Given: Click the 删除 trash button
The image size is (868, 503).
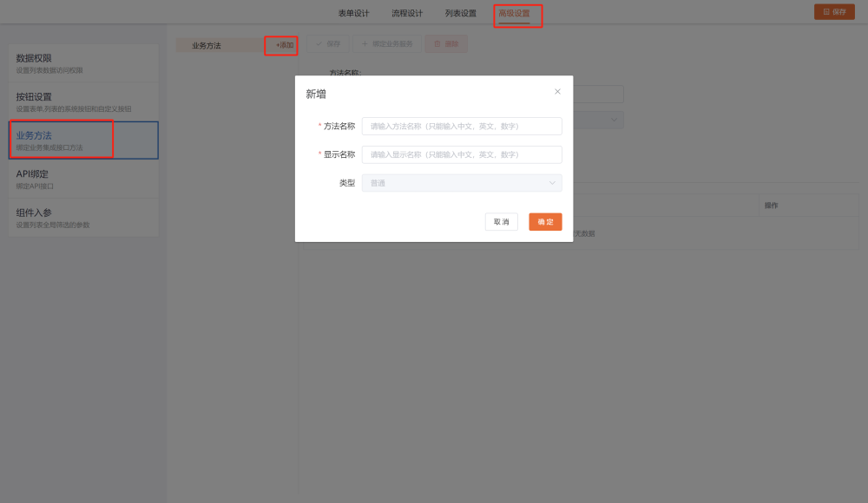Looking at the screenshot, I should tap(446, 43).
